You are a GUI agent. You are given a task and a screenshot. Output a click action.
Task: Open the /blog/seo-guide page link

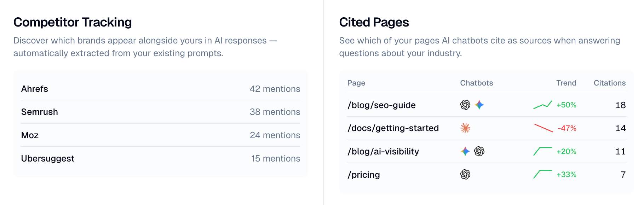381,105
